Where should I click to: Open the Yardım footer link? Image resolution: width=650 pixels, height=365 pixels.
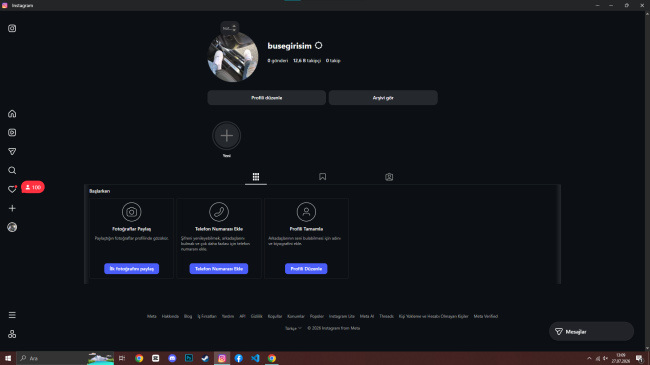tap(228, 316)
